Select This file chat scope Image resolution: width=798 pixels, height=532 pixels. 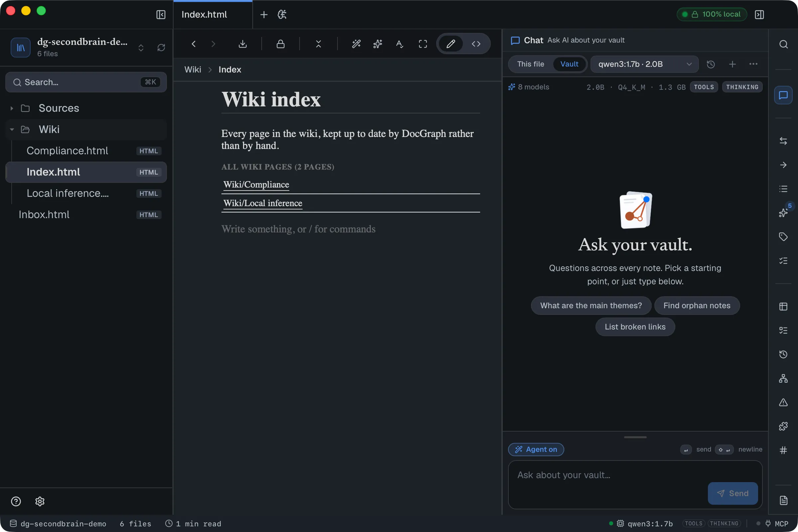(530, 64)
